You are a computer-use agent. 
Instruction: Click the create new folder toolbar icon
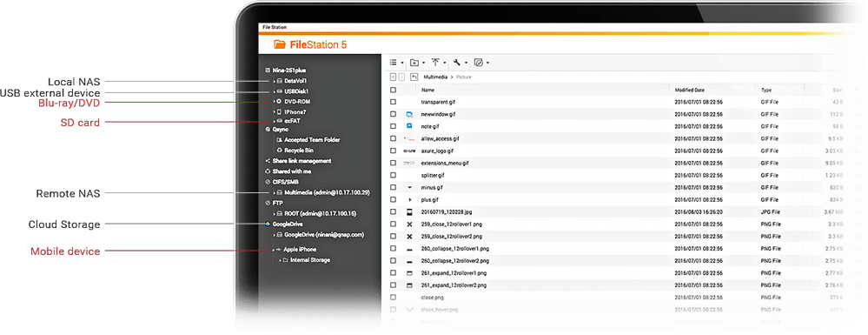click(414, 62)
